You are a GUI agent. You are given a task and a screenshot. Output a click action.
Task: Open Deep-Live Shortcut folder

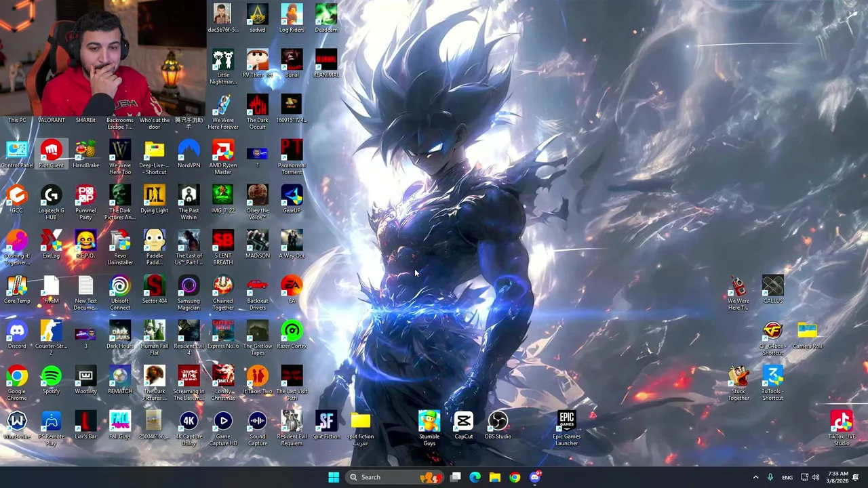tap(155, 157)
